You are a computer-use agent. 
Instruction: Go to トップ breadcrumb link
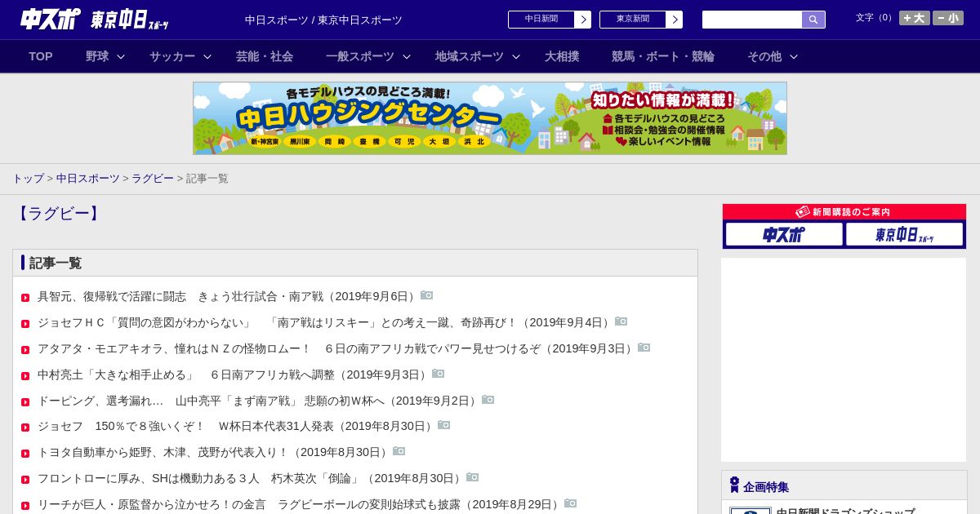pyautogui.click(x=29, y=178)
